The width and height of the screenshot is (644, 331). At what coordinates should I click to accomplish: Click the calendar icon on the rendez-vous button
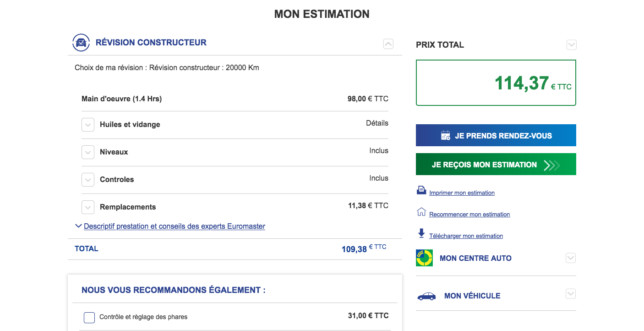pos(446,135)
